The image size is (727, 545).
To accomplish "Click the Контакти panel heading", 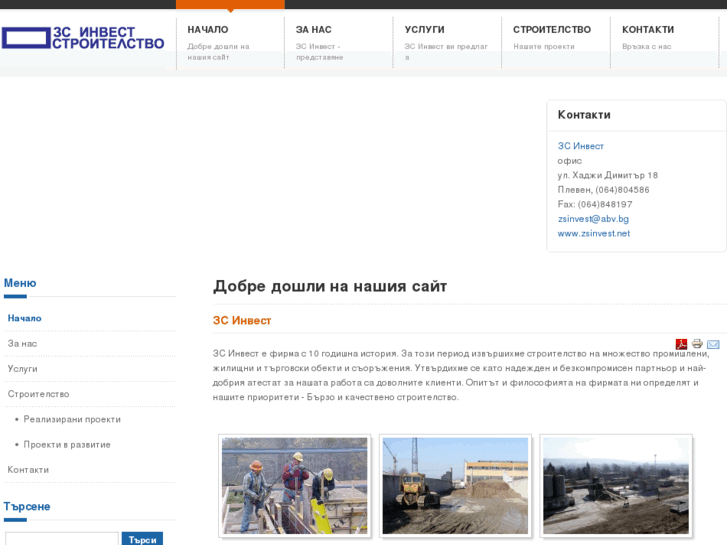I will pyautogui.click(x=584, y=115).
